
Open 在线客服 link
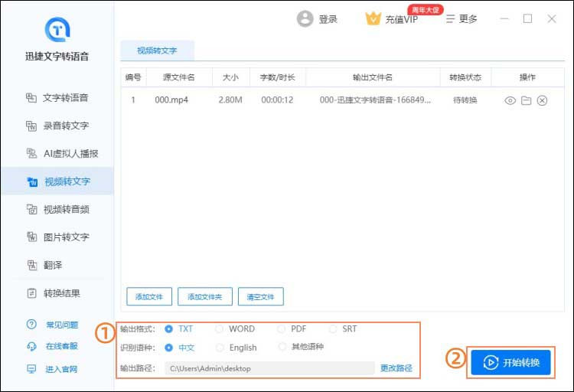click(x=61, y=346)
